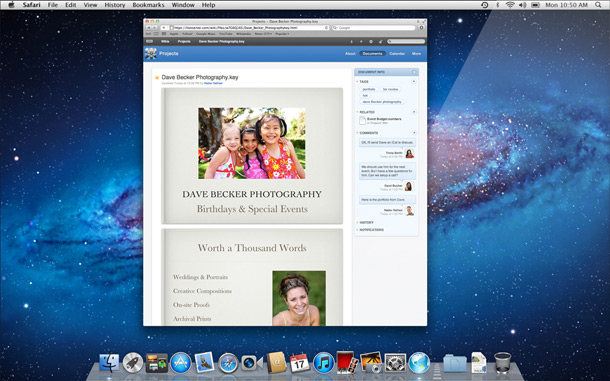Click the wiki download icon in dark toolbar
The width and height of the screenshot is (610, 381).
351,42
